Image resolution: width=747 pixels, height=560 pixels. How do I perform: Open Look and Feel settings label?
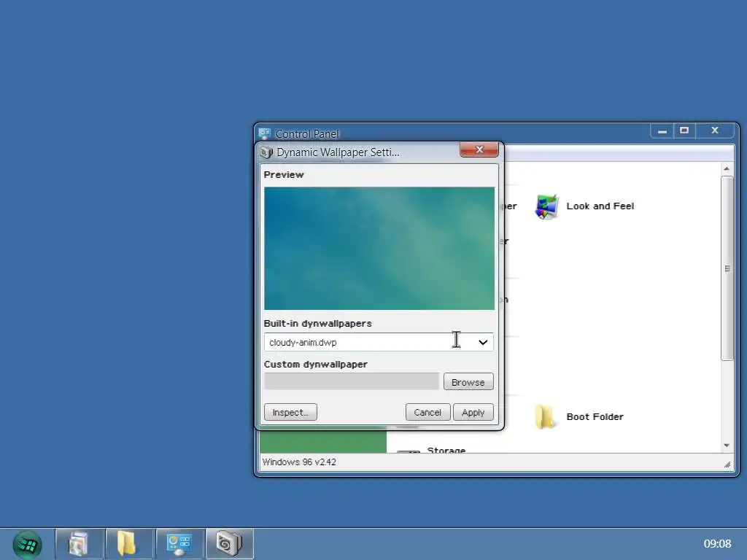pyautogui.click(x=600, y=206)
